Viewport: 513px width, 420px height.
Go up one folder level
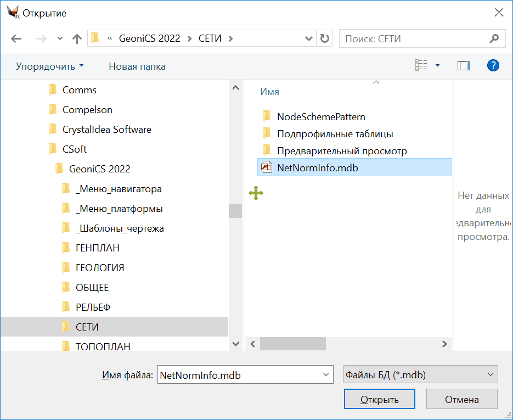coord(77,39)
